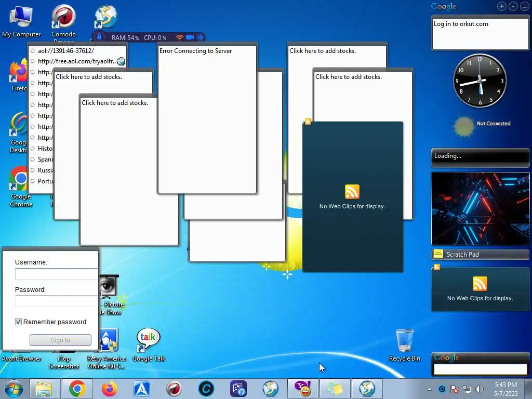This screenshot has height=399, width=532.
Task: Select the http://free.aol.com/tryaolfr.. entry
Action: click(77, 61)
